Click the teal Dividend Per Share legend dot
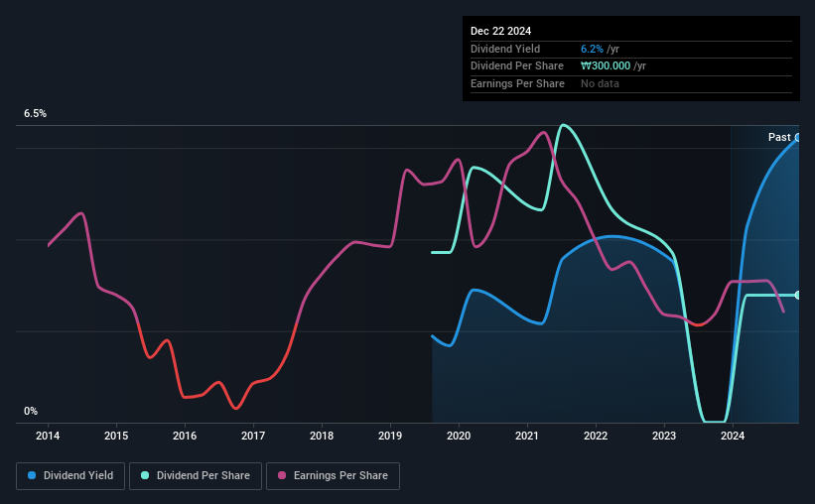 145,475
